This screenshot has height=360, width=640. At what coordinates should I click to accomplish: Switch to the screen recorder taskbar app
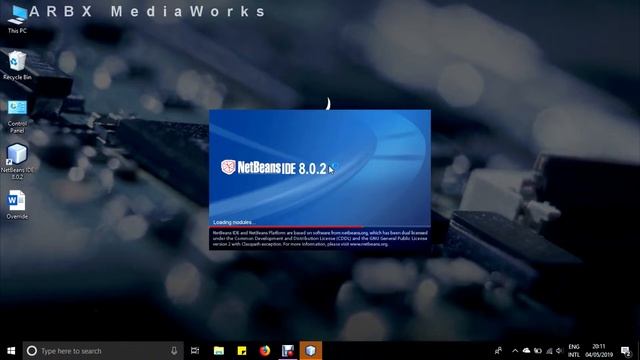288,351
